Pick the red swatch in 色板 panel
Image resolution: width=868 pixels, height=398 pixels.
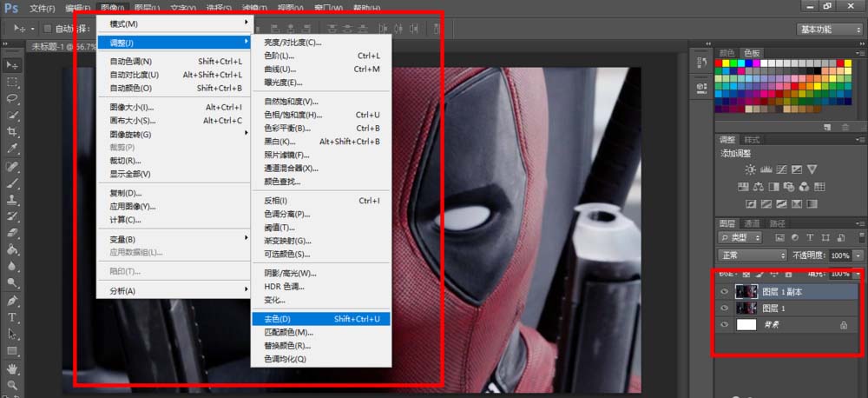click(x=719, y=63)
